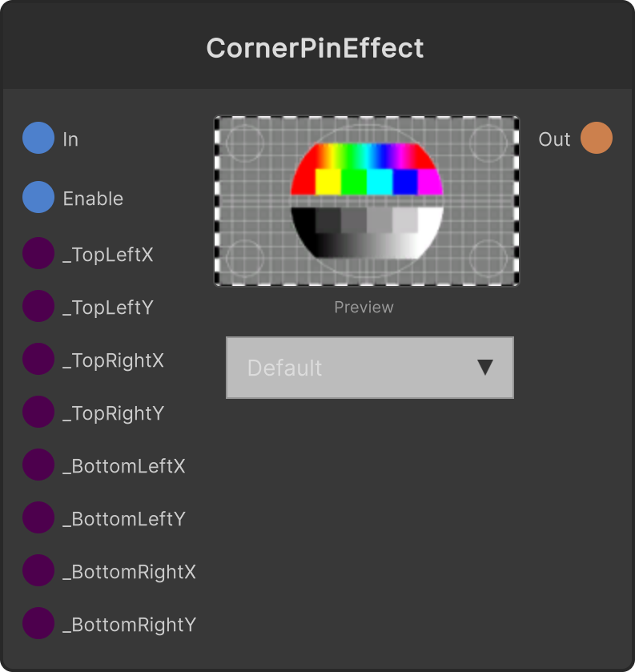Select the _TopLeftX purple port
Image resolution: width=635 pixels, height=672 pixels.
click(x=38, y=253)
